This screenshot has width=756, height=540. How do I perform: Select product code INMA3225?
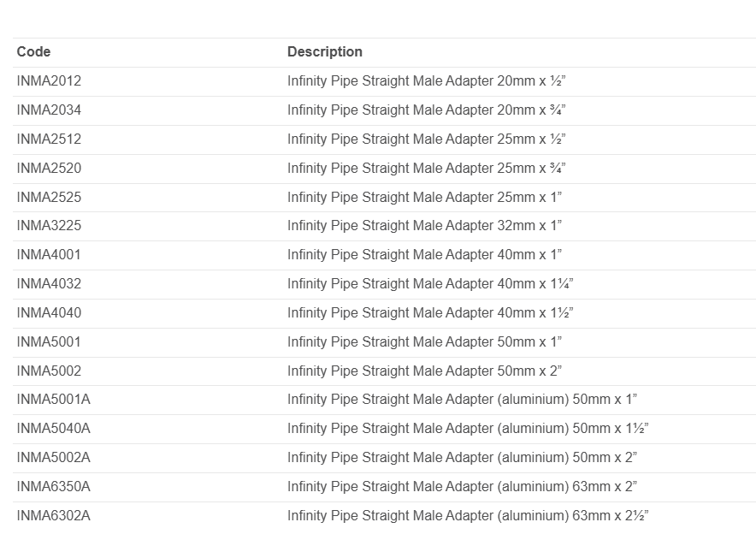(x=49, y=226)
